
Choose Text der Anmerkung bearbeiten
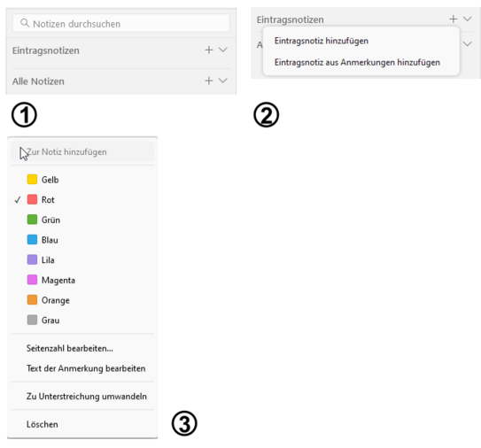[86, 368]
